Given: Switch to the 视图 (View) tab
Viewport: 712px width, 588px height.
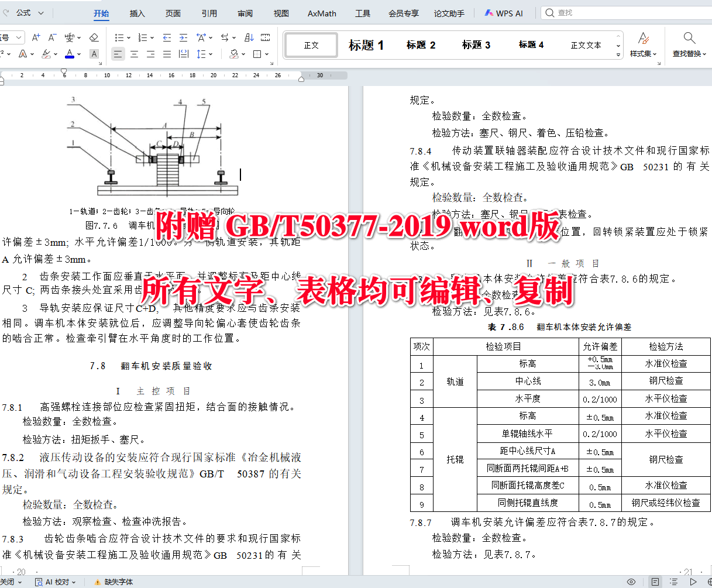Looking at the screenshot, I should (x=281, y=13).
